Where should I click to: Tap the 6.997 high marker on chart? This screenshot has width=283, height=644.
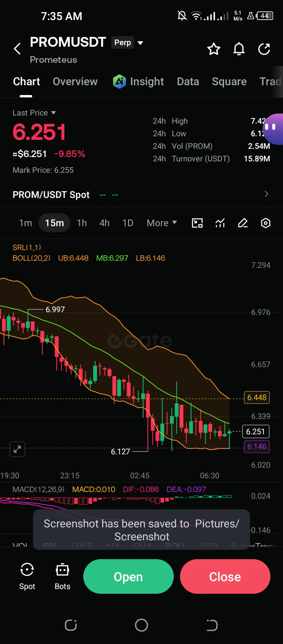55,309
